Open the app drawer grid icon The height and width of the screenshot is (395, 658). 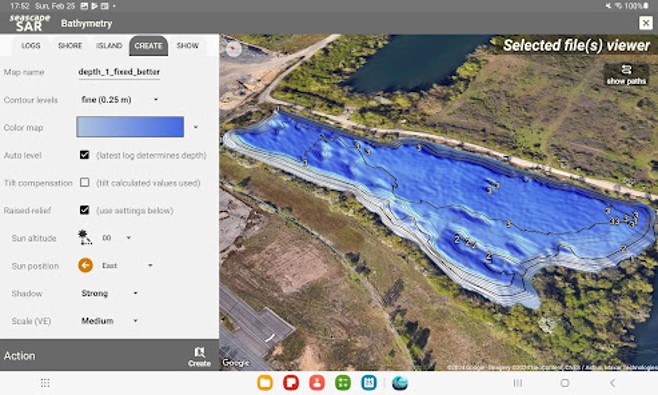click(45, 383)
